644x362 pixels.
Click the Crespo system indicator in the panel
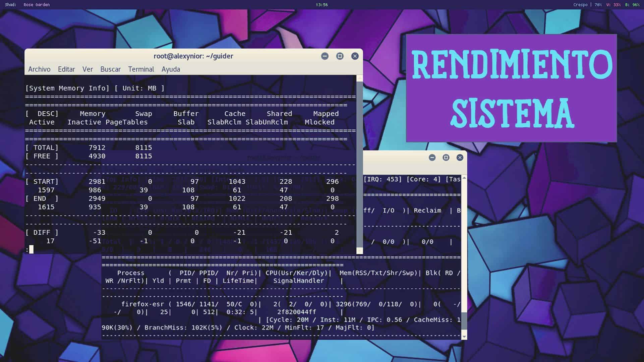(581, 5)
